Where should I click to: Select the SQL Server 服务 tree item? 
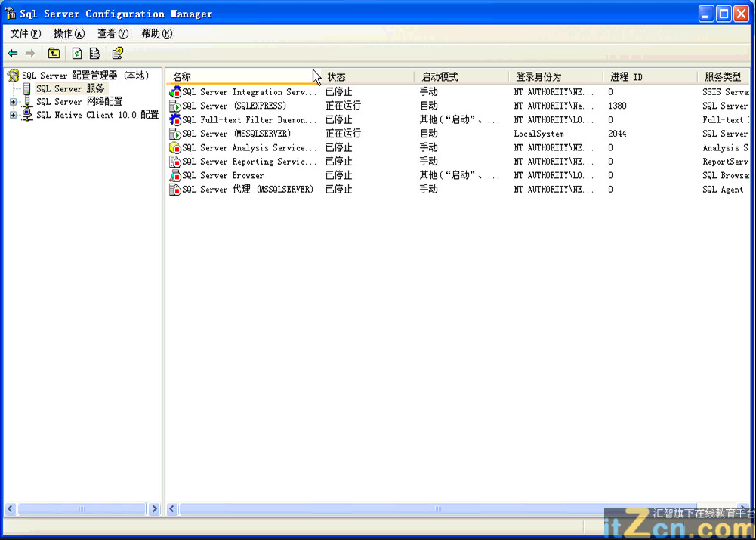[x=71, y=88]
